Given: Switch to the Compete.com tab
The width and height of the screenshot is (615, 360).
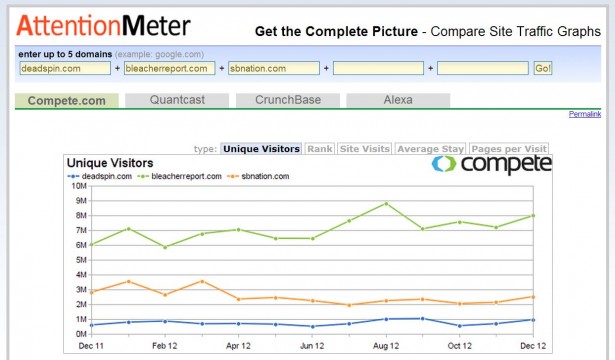Looking at the screenshot, I should (x=67, y=100).
